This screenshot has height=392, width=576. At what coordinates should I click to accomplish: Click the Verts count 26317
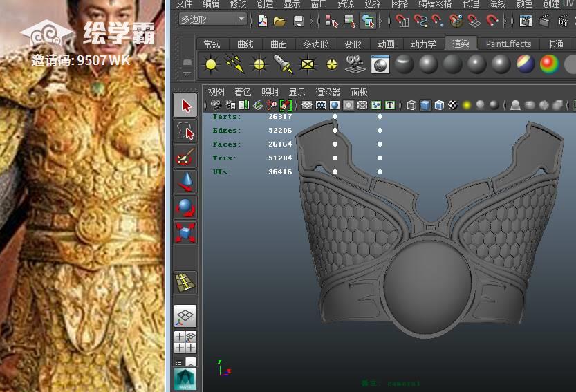click(x=280, y=116)
